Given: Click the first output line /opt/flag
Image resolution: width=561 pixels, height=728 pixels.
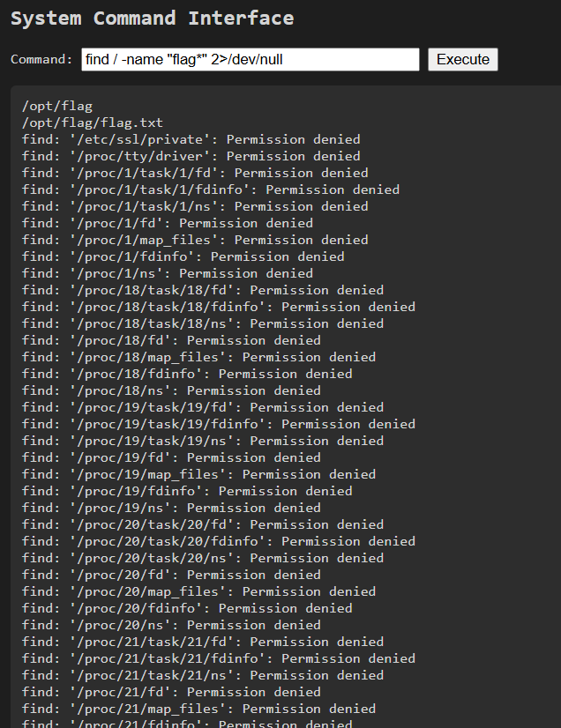Looking at the screenshot, I should pyautogui.click(x=57, y=106).
